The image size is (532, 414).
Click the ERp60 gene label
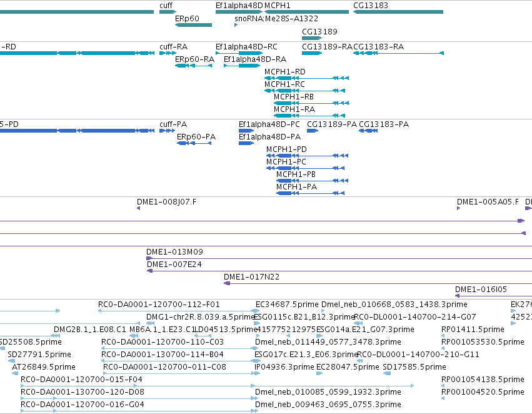187,19
